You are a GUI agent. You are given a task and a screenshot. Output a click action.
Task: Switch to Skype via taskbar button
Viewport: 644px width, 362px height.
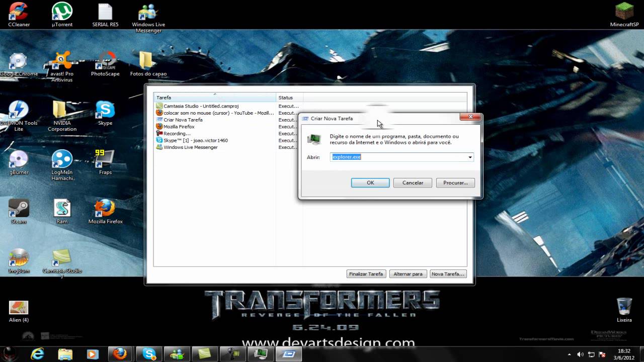tap(149, 354)
